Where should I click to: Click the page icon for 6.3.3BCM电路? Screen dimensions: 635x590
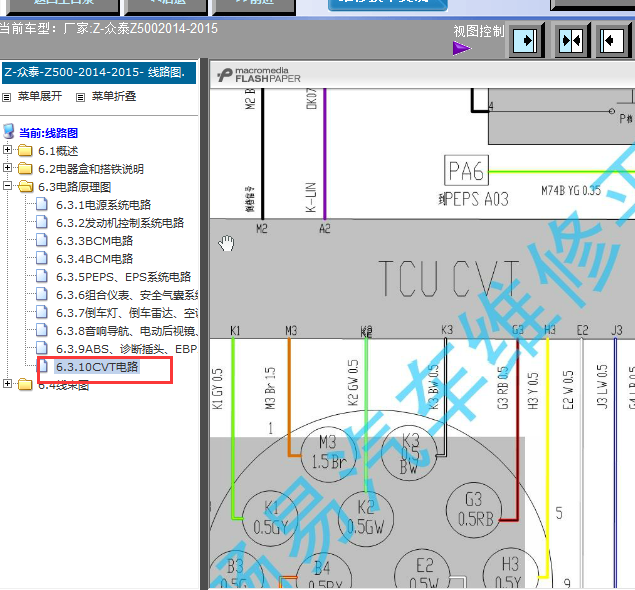click(x=42, y=240)
